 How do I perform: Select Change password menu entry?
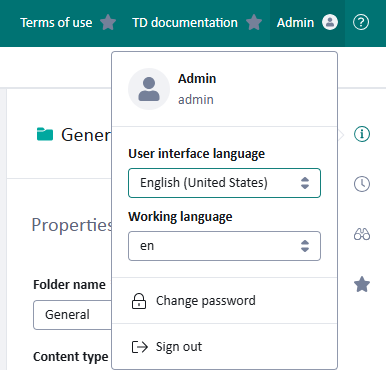(x=225, y=301)
